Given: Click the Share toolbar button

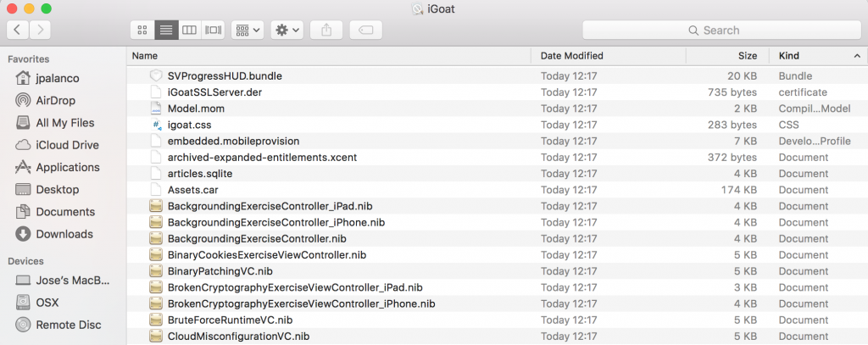Looking at the screenshot, I should [326, 30].
